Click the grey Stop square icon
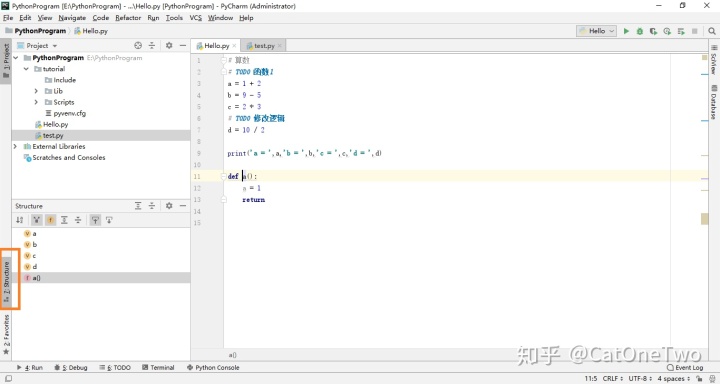Viewport: 720px width, 384px height. point(695,31)
